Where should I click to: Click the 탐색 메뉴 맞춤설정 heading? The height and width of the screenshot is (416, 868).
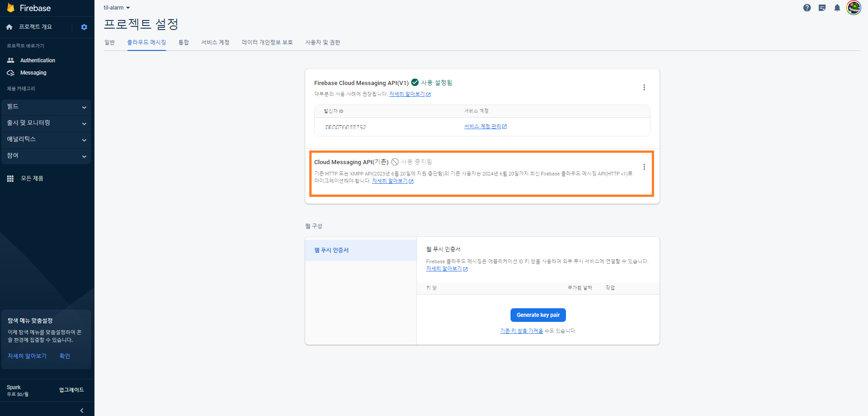(30, 321)
